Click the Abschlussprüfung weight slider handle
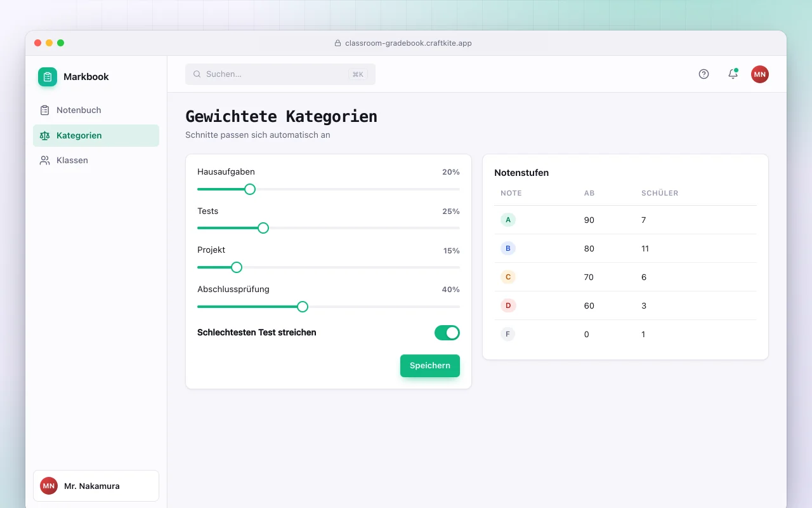The height and width of the screenshot is (508, 812). (303, 307)
